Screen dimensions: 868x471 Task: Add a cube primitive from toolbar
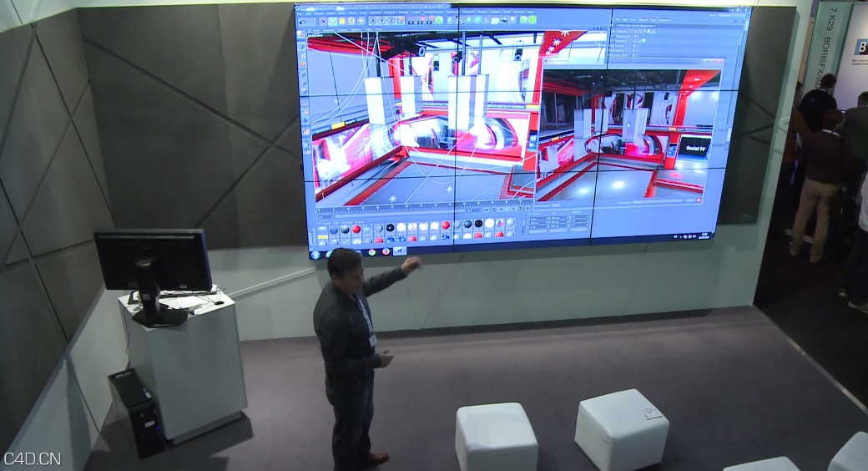451,20
